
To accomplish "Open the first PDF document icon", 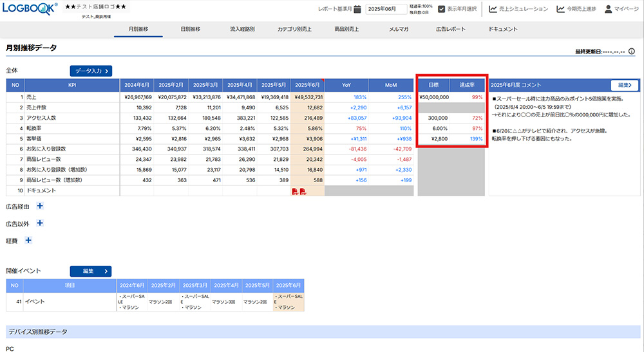I will coord(294,191).
